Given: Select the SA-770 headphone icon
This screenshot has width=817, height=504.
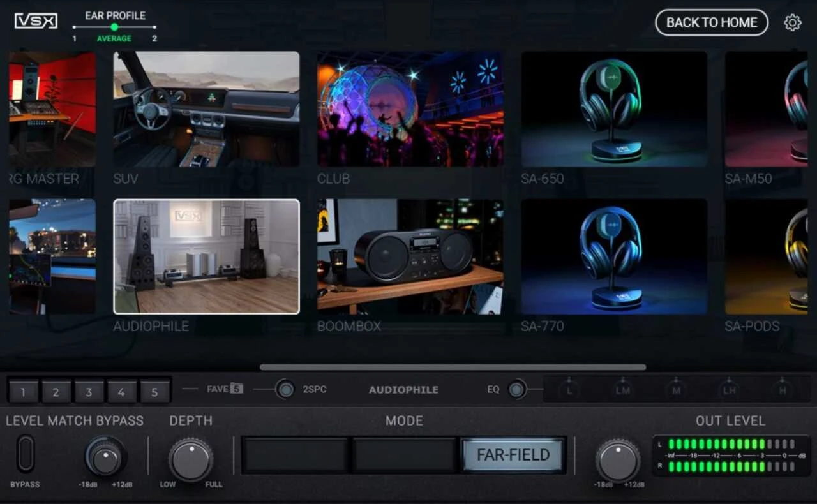Looking at the screenshot, I should click(613, 256).
